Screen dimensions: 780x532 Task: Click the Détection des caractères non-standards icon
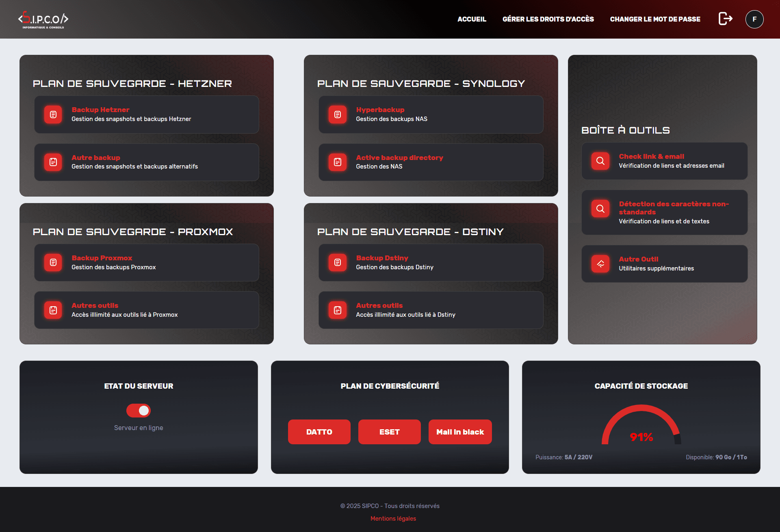[x=600, y=209]
